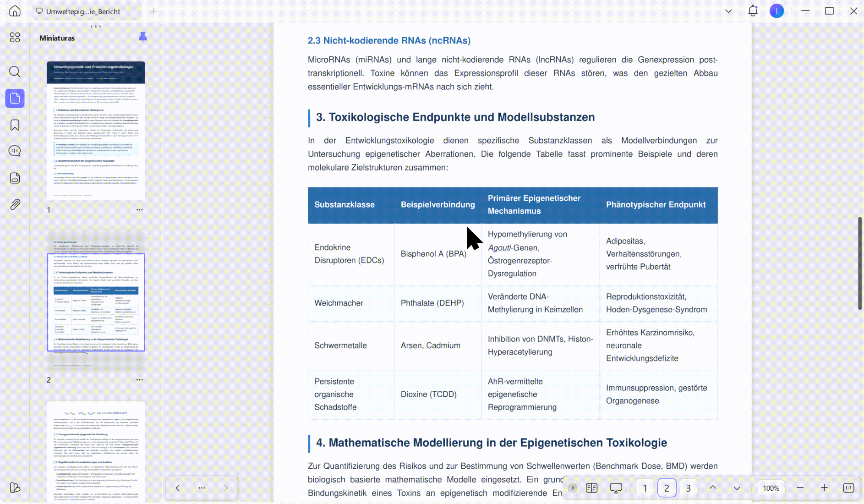Go to previous page with up chevron

(713, 488)
